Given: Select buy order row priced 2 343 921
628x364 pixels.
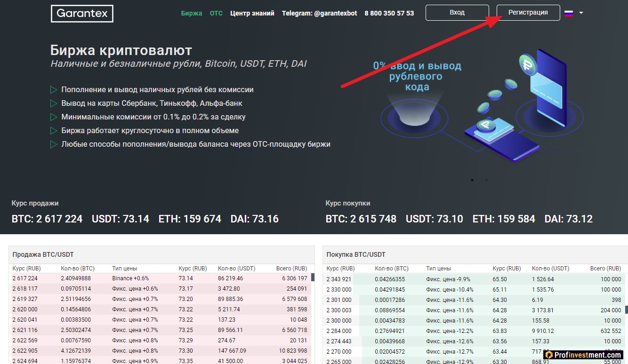Looking at the screenshot, I should point(474,279).
